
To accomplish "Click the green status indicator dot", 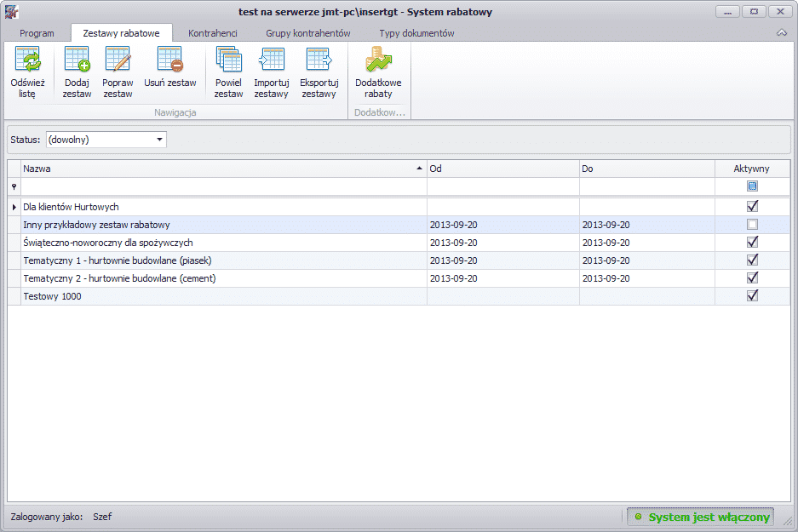I will pyautogui.click(x=638, y=517).
